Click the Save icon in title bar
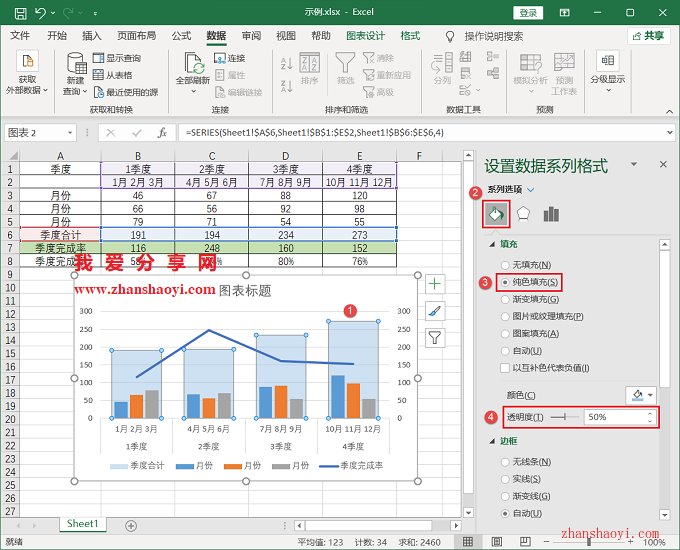 pyautogui.click(x=20, y=13)
